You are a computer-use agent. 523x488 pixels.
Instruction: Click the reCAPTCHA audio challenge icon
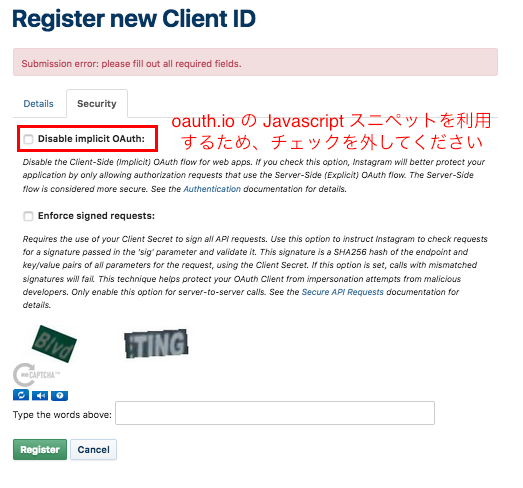tap(40, 396)
